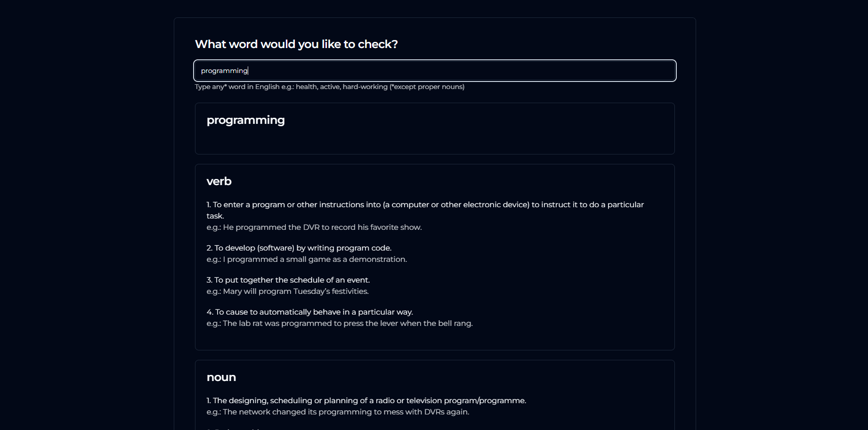The width and height of the screenshot is (868, 430).
Task: Click the DVR example under verb definition 1
Action: tap(314, 227)
